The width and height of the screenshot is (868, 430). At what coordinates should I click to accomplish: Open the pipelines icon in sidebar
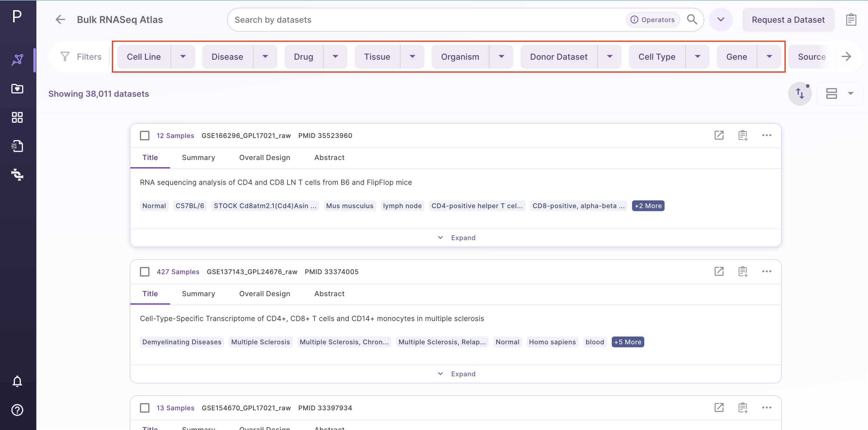click(17, 175)
